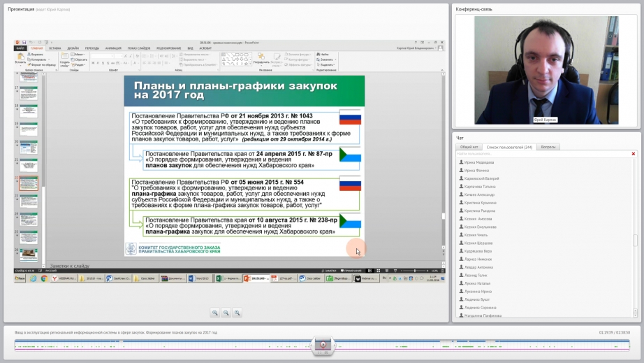Screen dimensions: 644x363
Task: Open the 'ВСТАВКА' ribbon tab
Action: tap(54, 48)
